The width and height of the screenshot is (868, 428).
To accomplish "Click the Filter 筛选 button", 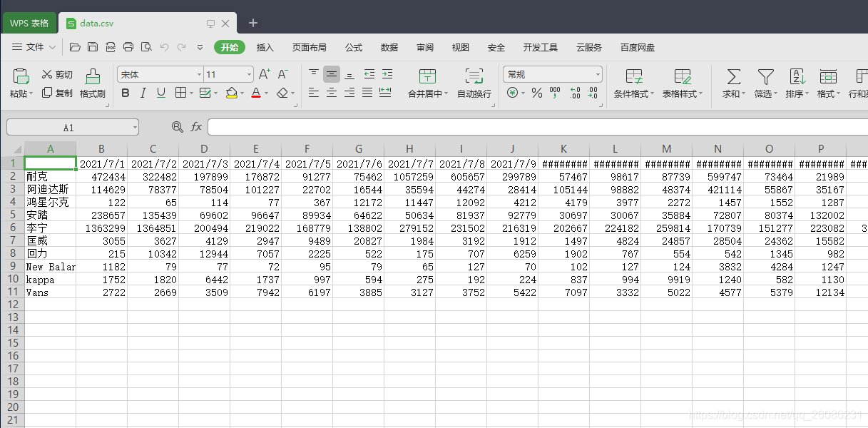I will (x=765, y=83).
